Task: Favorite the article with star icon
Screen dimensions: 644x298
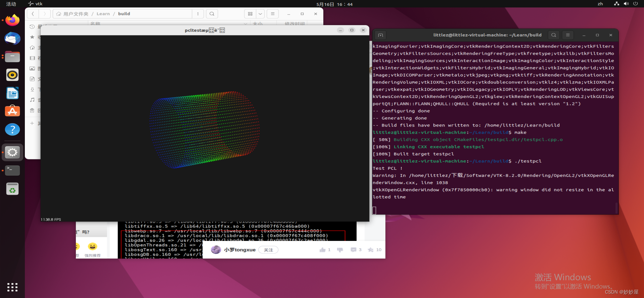Action: 371,250
